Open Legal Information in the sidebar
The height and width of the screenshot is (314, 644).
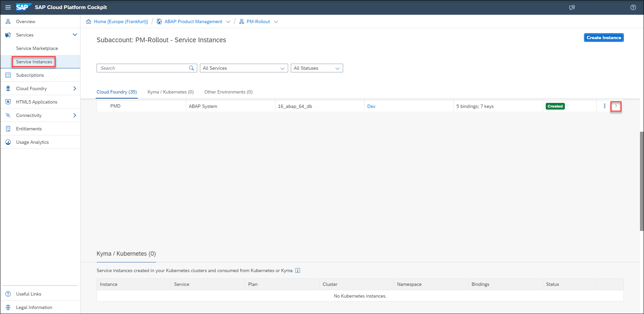coord(34,307)
